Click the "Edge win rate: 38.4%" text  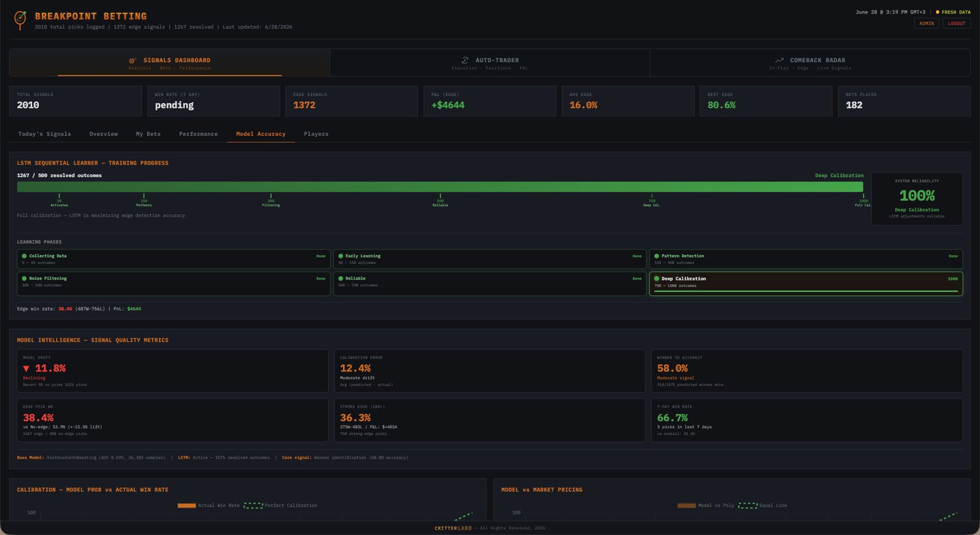[44, 309]
